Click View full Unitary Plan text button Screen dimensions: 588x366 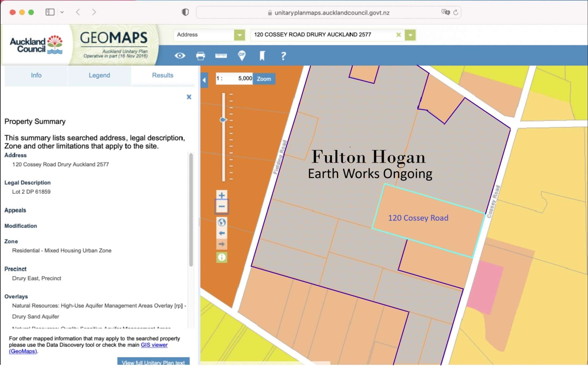pos(153,362)
